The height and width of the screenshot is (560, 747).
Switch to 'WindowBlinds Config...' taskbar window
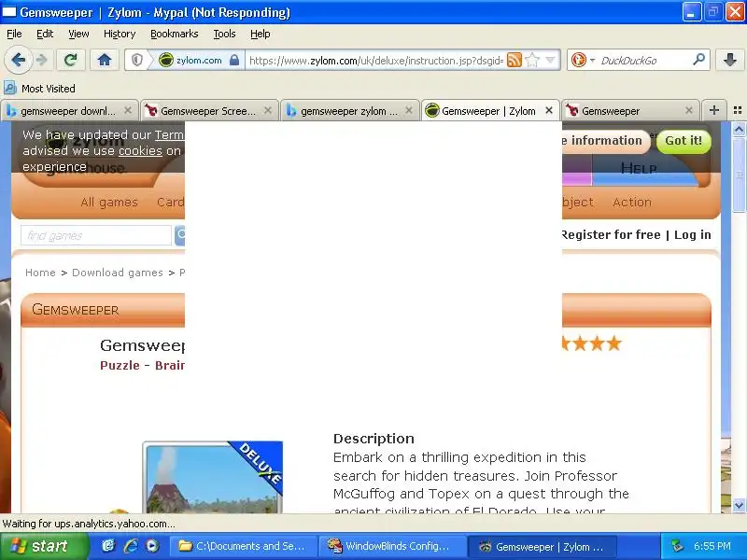pyautogui.click(x=393, y=546)
